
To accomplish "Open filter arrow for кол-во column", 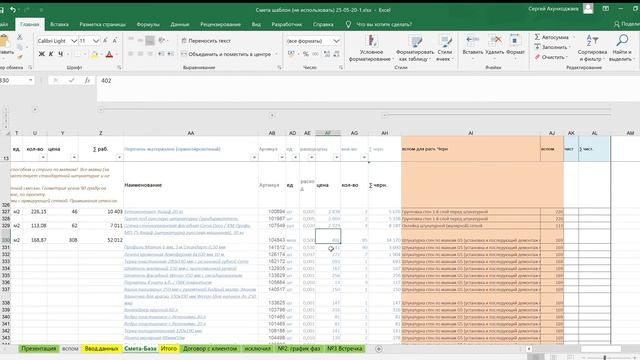I will coord(43,157).
